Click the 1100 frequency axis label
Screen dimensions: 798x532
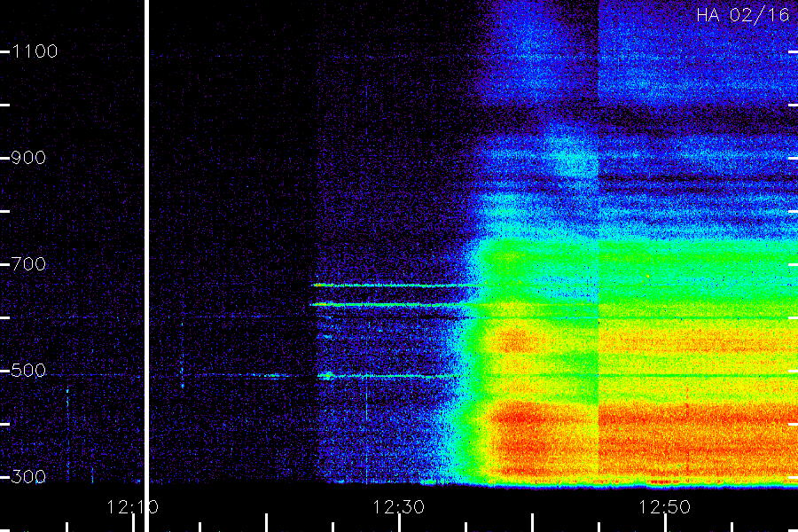pos(35,51)
